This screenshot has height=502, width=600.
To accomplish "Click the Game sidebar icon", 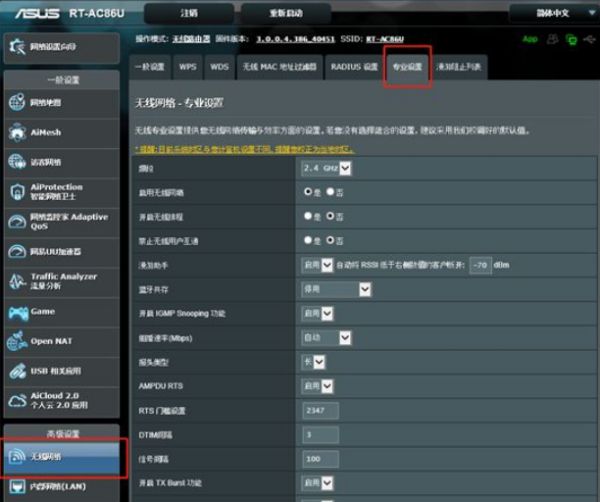I will (18, 313).
